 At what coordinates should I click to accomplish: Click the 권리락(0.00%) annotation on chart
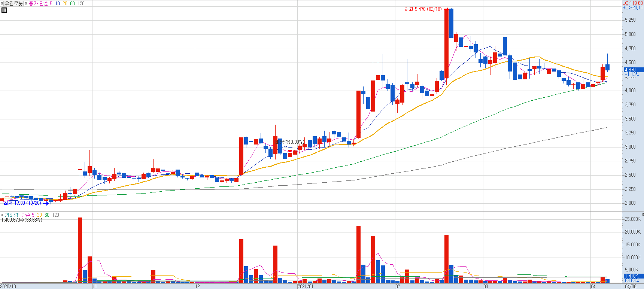289,142
